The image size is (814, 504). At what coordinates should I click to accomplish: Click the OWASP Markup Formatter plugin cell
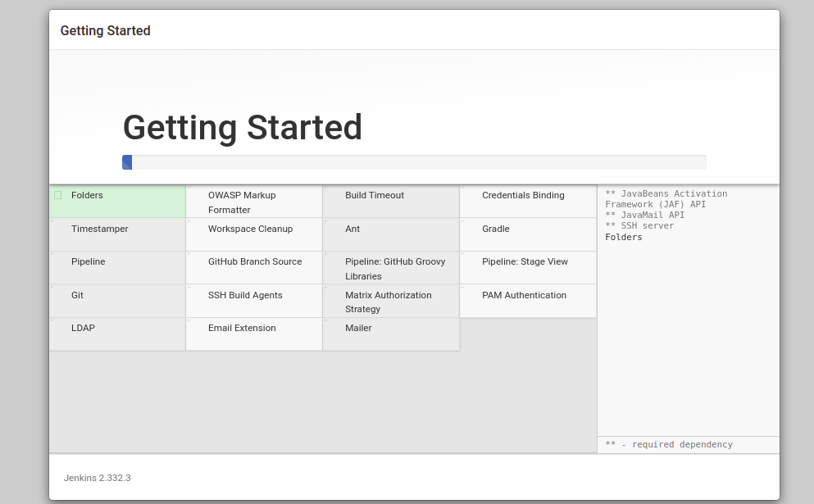tap(254, 202)
